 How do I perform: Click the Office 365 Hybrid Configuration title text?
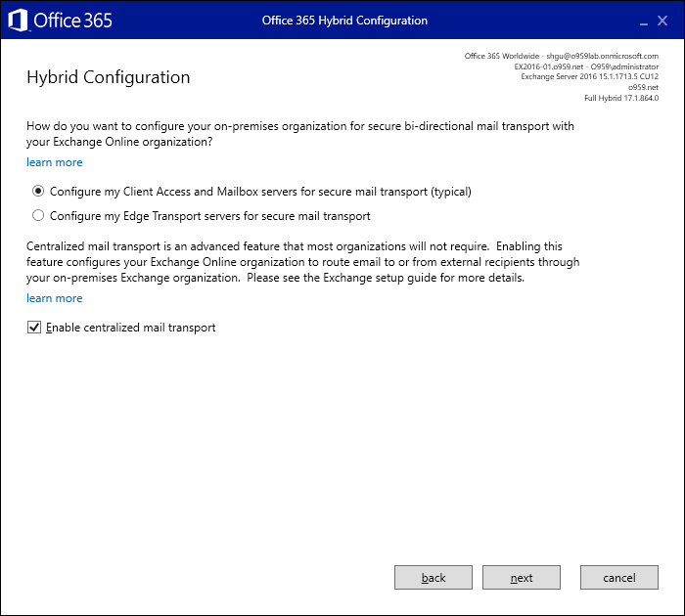pos(344,21)
